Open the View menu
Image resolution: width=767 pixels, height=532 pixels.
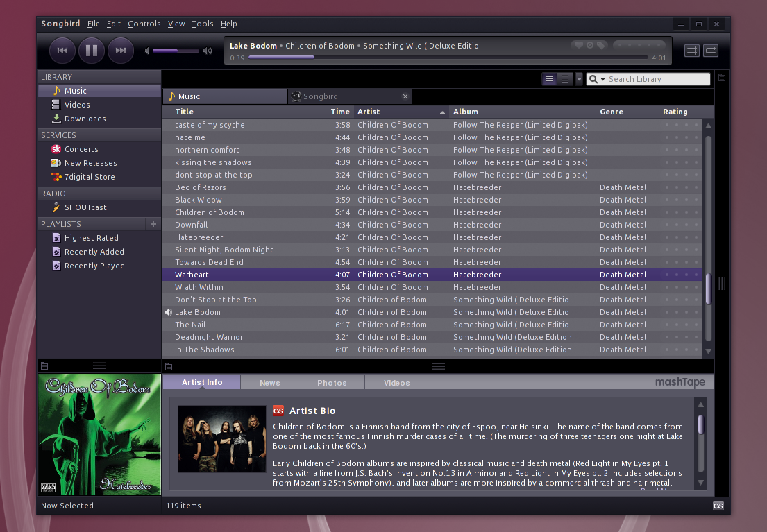[176, 24]
